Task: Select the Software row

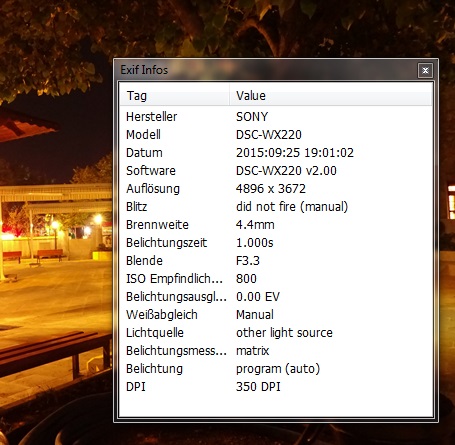Action: [276, 171]
